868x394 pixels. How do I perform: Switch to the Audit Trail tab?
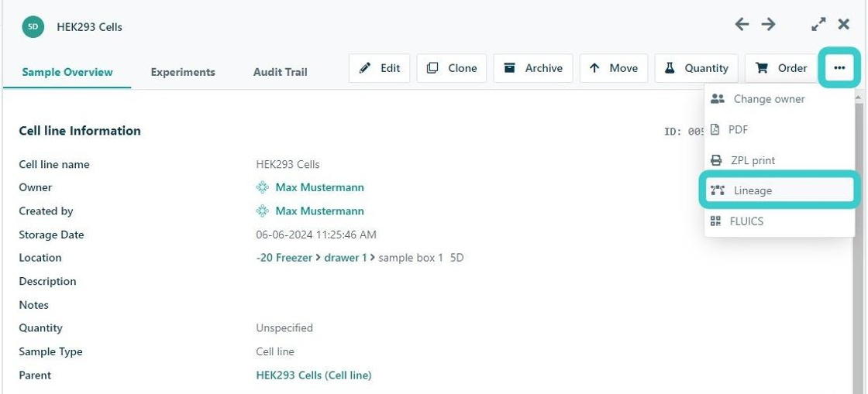[x=280, y=72]
